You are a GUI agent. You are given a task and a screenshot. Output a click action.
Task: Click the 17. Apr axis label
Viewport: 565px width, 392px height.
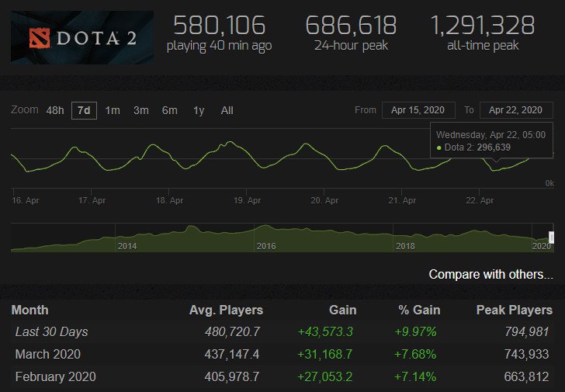(92, 200)
